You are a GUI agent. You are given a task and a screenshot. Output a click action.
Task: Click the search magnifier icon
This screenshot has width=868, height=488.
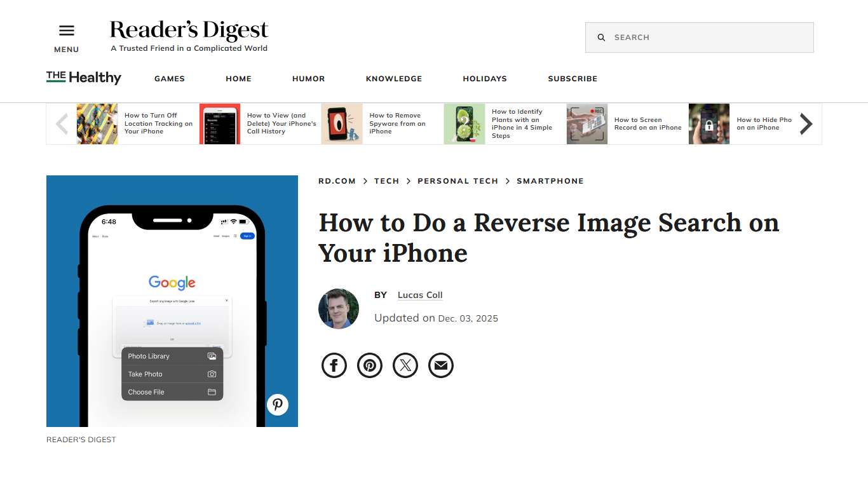(x=601, y=37)
